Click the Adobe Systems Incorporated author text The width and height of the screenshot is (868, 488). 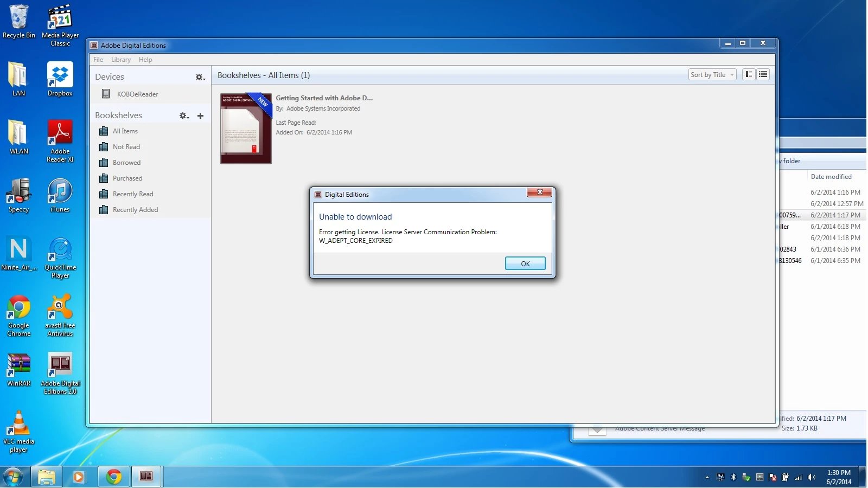point(323,108)
